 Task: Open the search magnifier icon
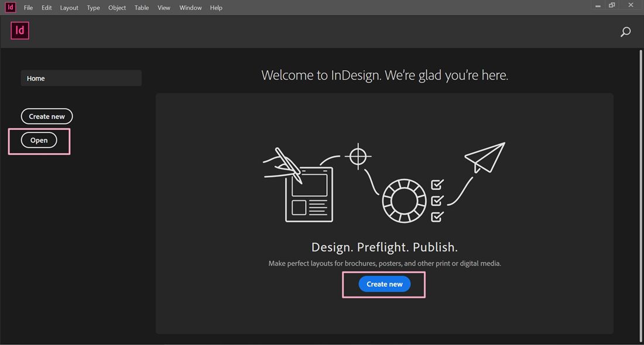(625, 32)
